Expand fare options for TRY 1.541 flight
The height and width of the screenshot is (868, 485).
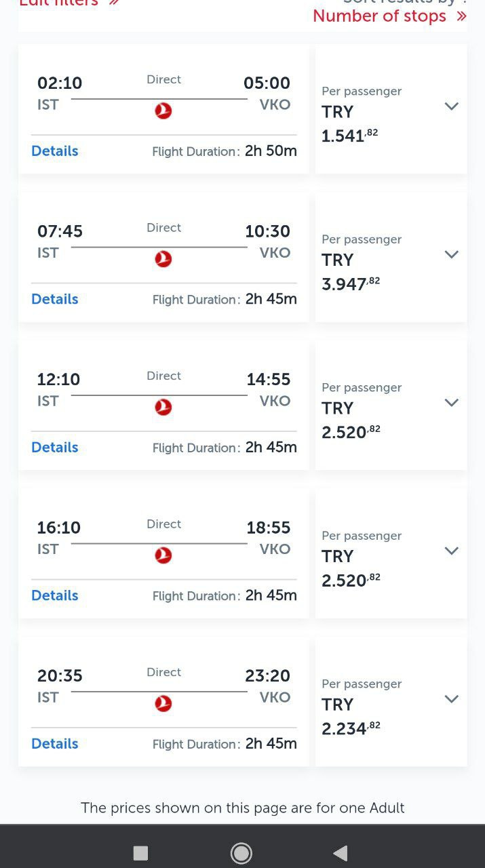click(x=452, y=106)
